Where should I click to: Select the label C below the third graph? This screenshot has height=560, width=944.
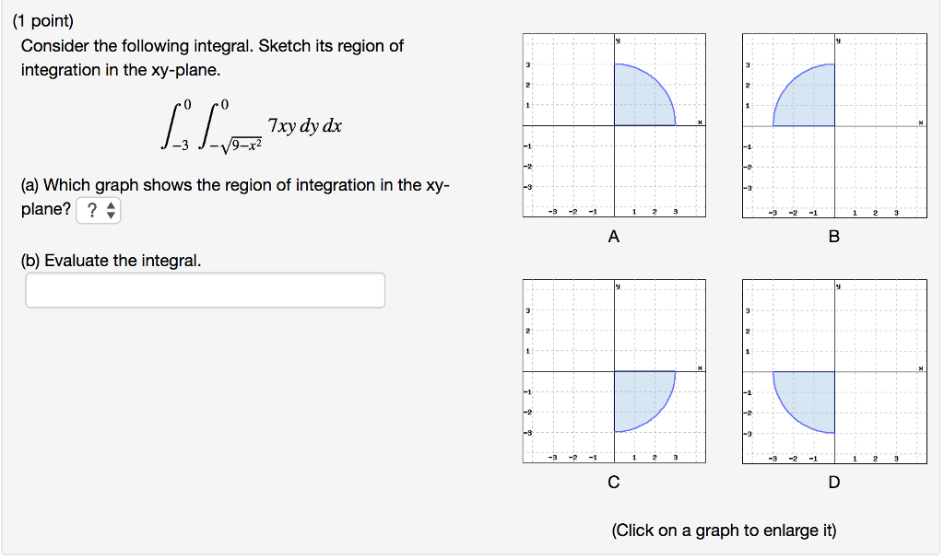click(x=613, y=482)
